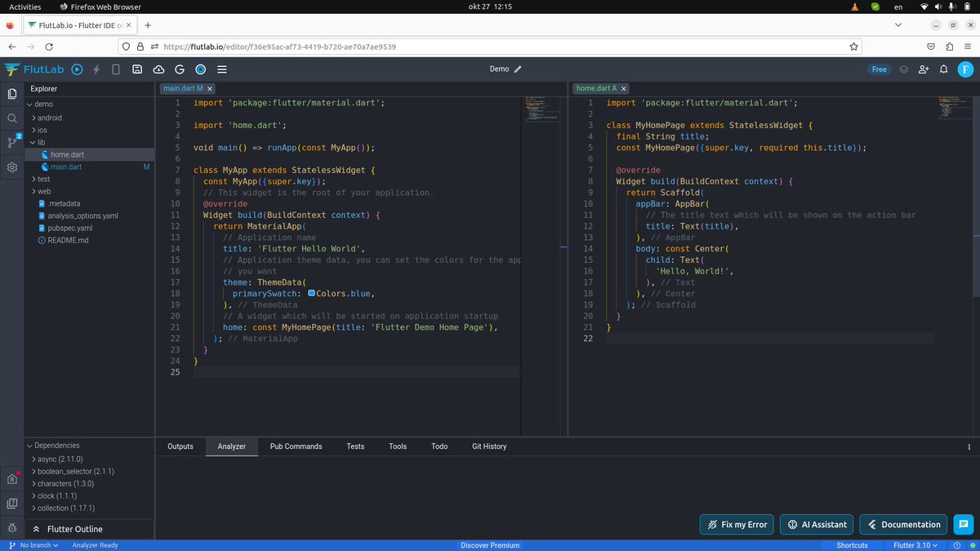Open the F user avatar
980x551 pixels.
(x=964, y=69)
